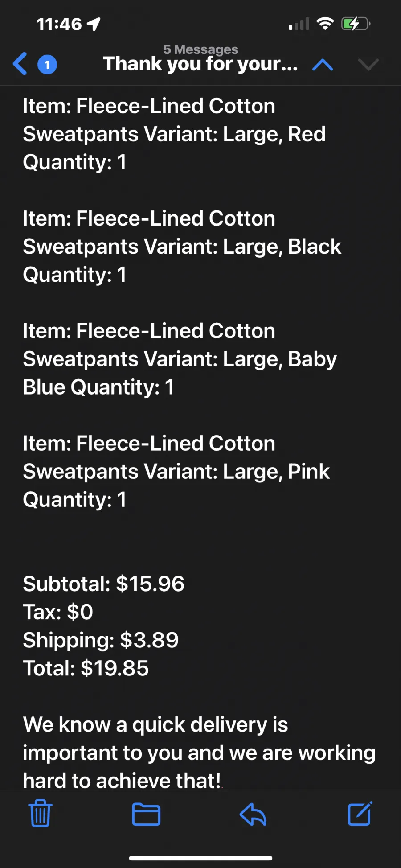Tap the trash icon to delete email
This screenshot has height=868, width=401.
[x=41, y=813]
